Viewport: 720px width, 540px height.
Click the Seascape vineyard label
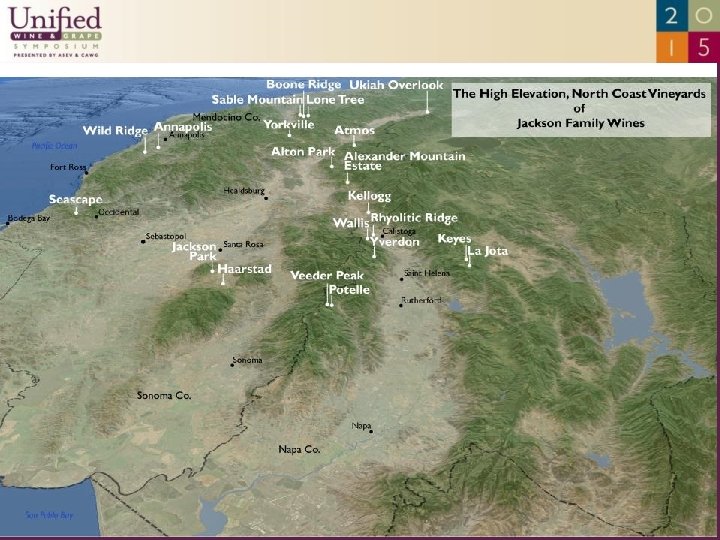[x=75, y=199]
